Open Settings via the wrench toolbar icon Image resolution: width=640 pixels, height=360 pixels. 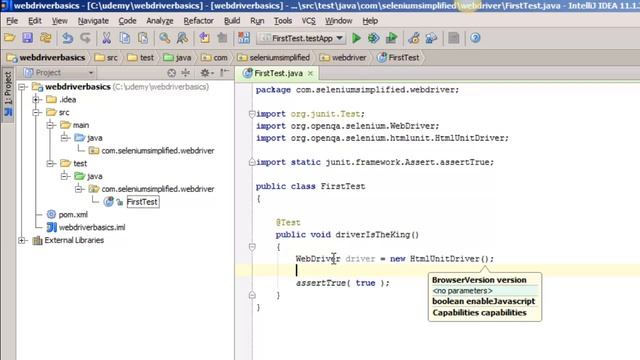414,38
